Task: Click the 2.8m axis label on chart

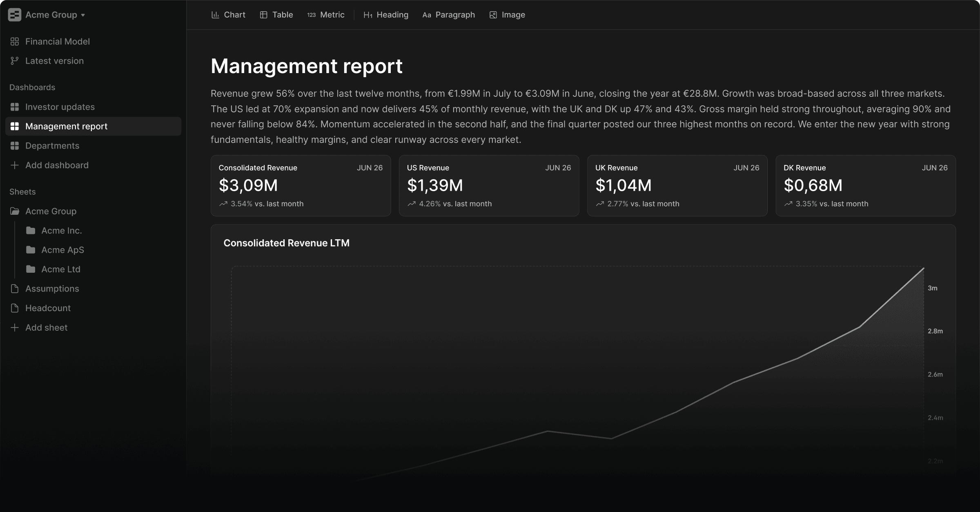Action: (x=935, y=331)
